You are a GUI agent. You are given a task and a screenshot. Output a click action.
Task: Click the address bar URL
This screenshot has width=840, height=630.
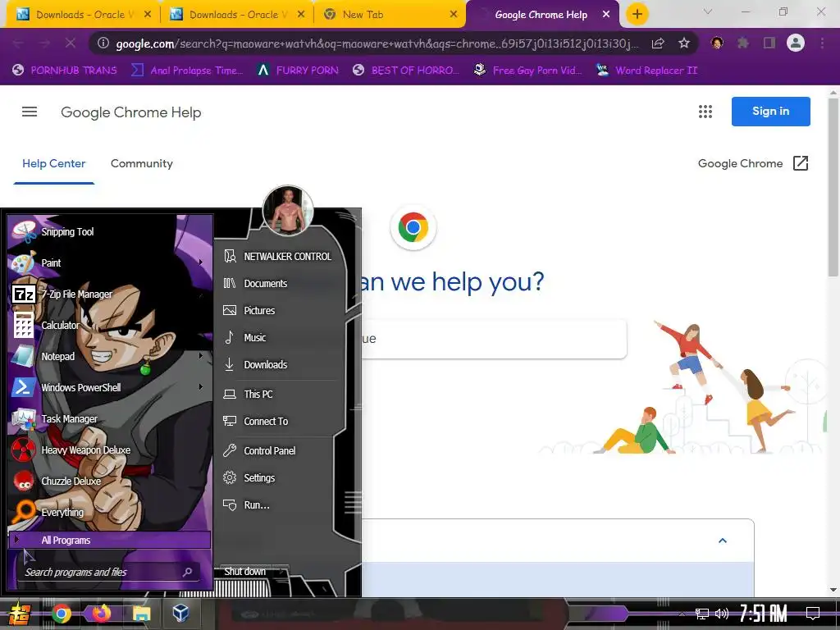pyautogui.click(x=377, y=43)
